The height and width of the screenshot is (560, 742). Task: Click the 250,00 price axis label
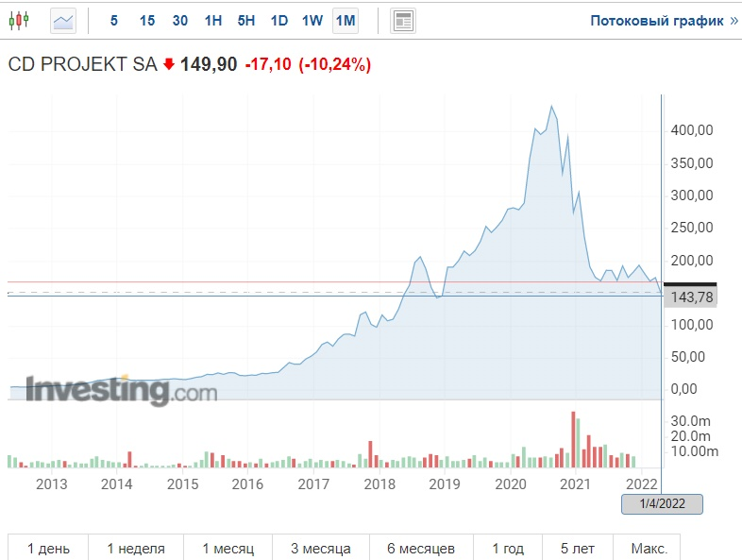pos(691,228)
